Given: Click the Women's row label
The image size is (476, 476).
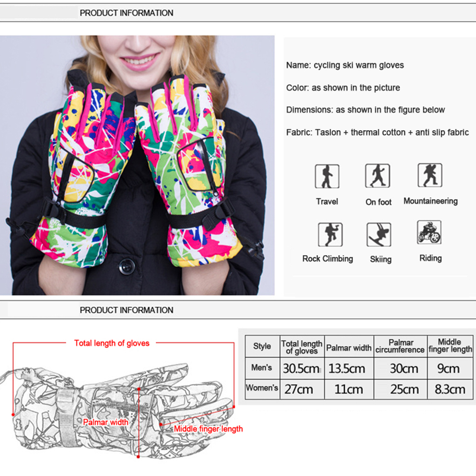Looking at the screenshot, I should [262, 388].
